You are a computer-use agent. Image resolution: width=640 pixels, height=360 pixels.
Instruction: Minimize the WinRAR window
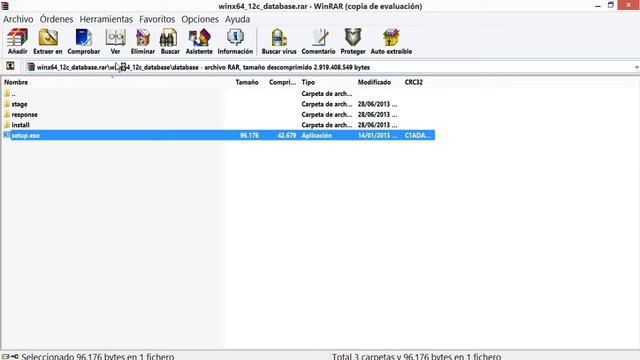[598, 6]
